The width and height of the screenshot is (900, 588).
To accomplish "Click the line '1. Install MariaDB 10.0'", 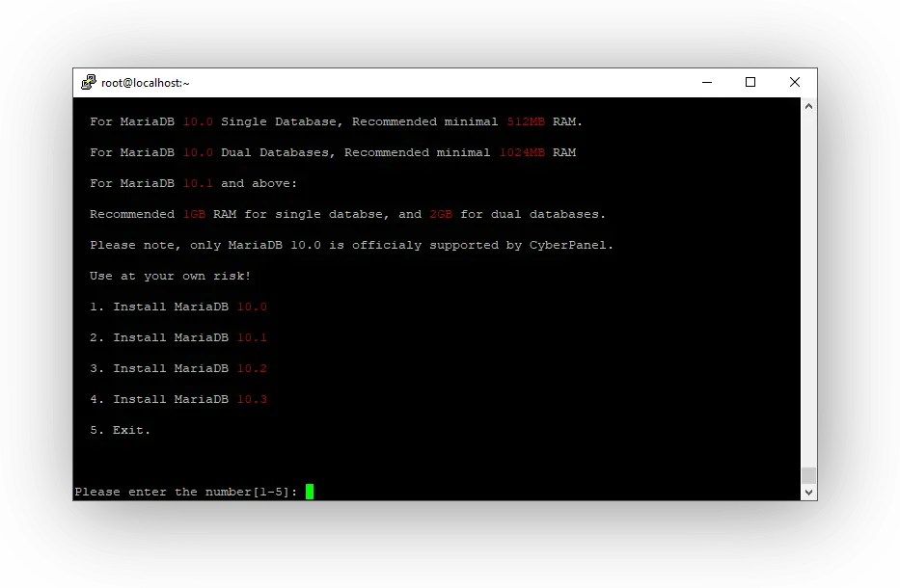I will point(178,307).
